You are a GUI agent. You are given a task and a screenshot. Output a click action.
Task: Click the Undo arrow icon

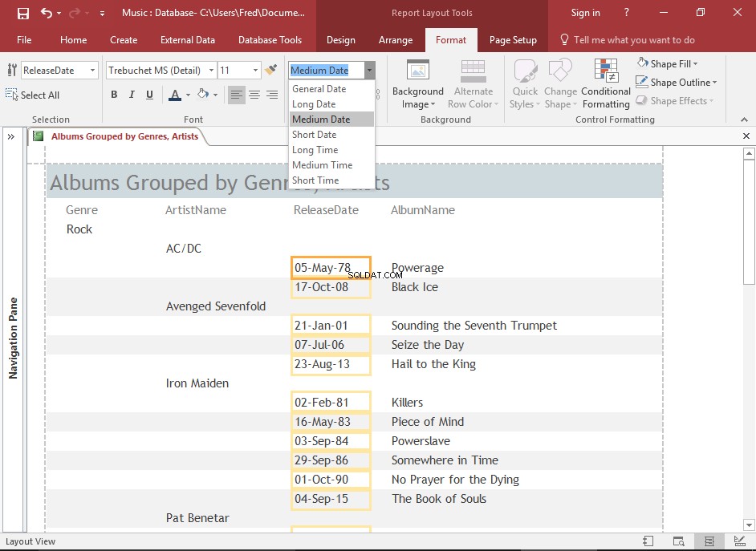pos(47,13)
